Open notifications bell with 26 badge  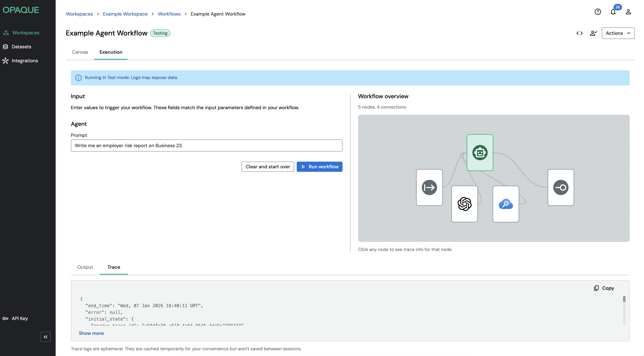[613, 12]
